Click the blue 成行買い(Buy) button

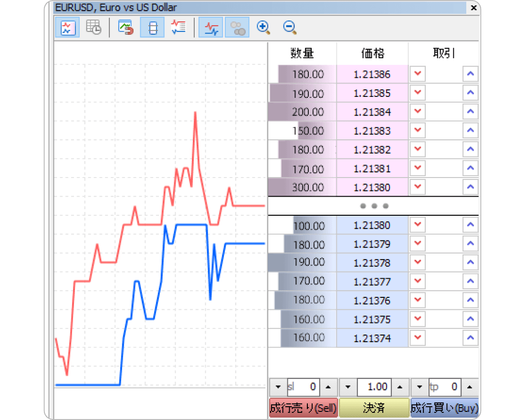tap(445, 408)
